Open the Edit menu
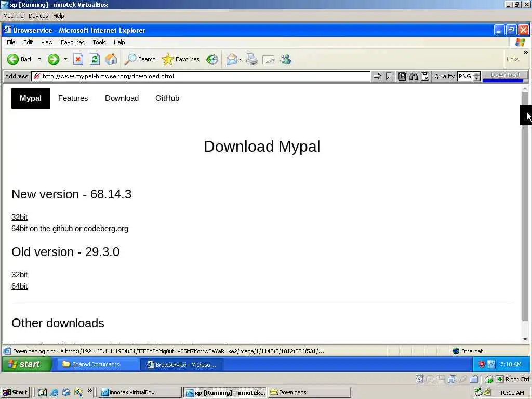The height and width of the screenshot is (399, 532). tap(28, 42)
